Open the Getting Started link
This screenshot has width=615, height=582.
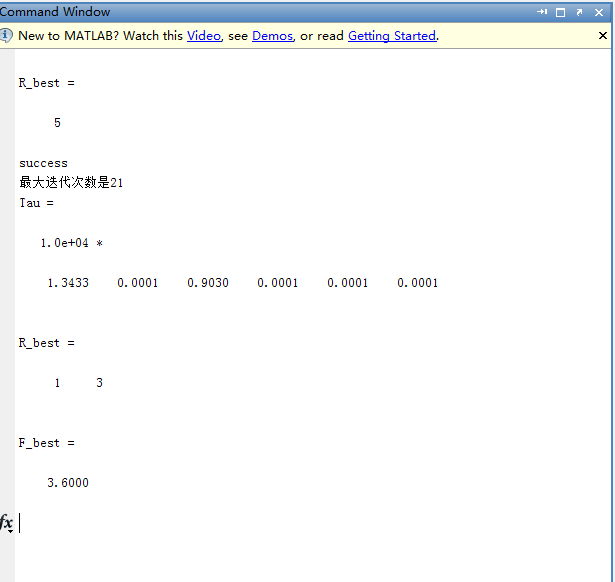point(392,36)
